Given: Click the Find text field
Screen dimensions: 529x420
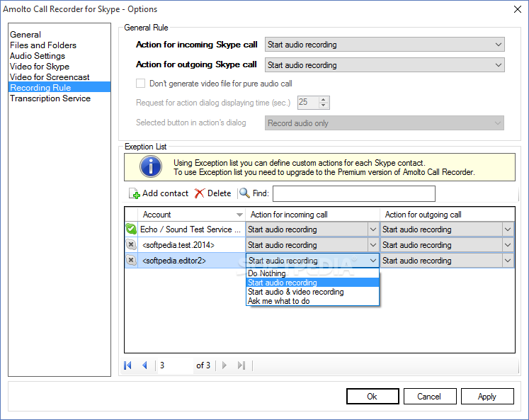Looking at the screenshot, I should [x=354, y=193].
